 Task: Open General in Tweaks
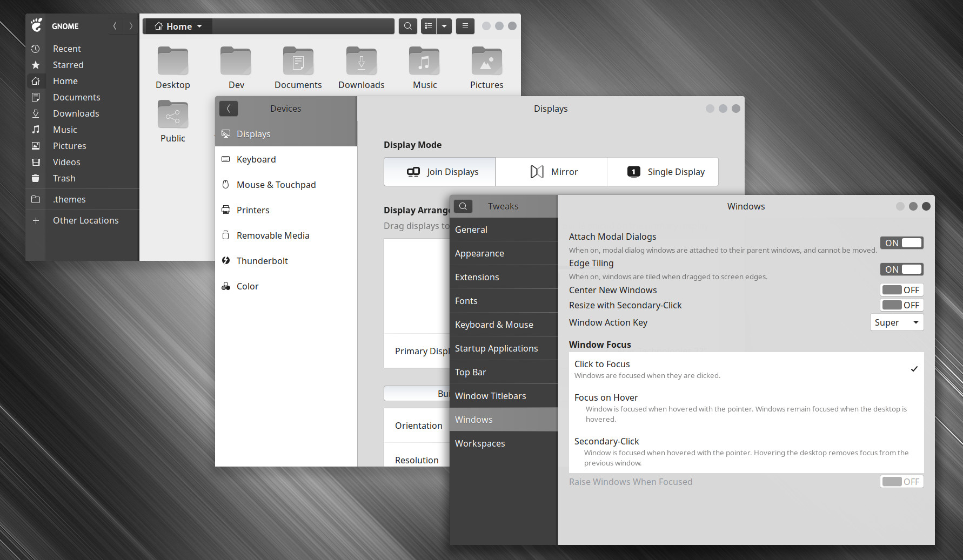503,230
